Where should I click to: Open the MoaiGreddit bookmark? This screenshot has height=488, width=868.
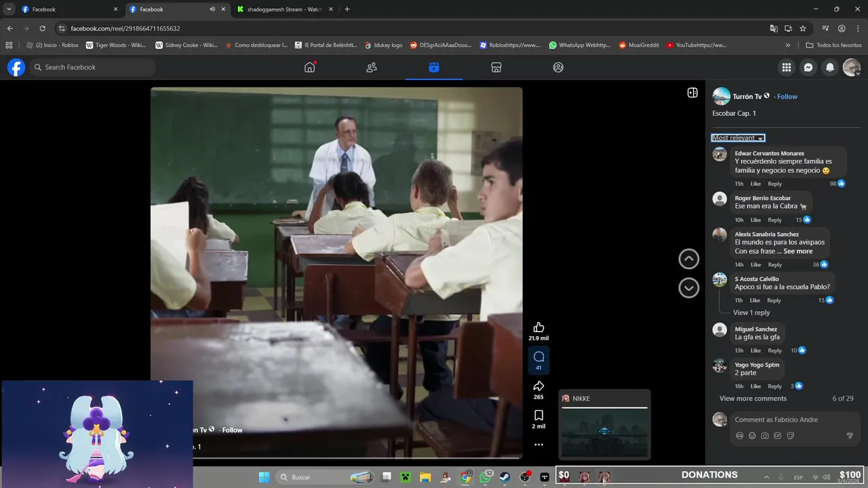point(639,45)
